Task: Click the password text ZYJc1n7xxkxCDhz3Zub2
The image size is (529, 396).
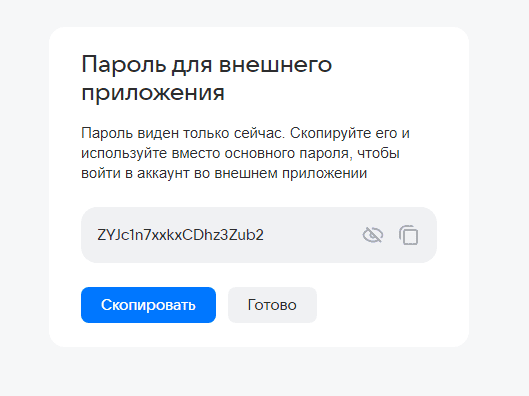Action: [180, 235]
